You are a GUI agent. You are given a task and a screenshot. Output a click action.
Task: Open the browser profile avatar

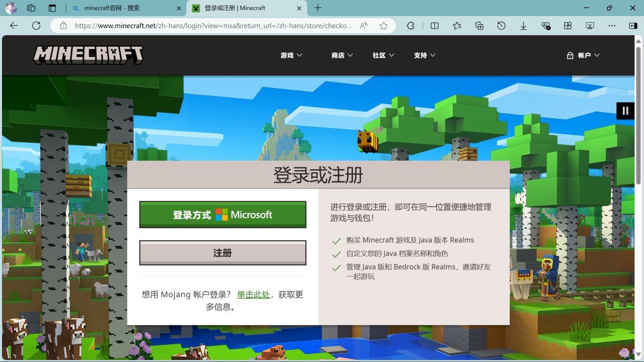(x=11, y=8)
